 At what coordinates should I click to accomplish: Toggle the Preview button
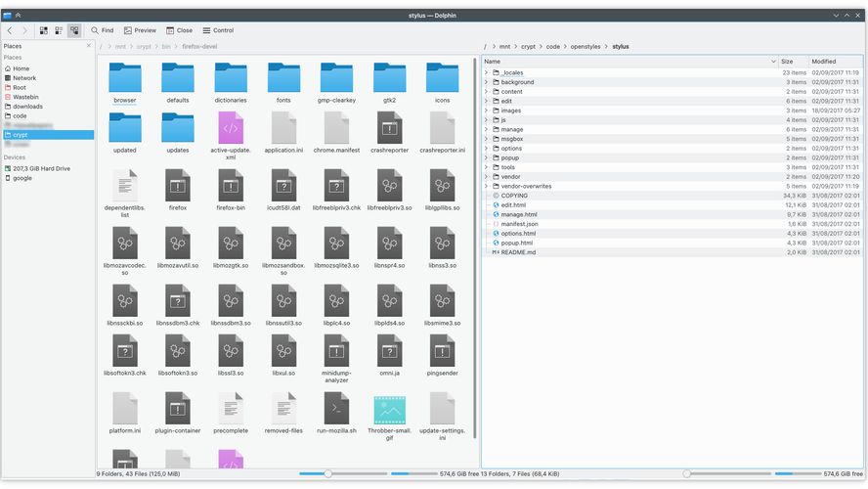point(140,30)
